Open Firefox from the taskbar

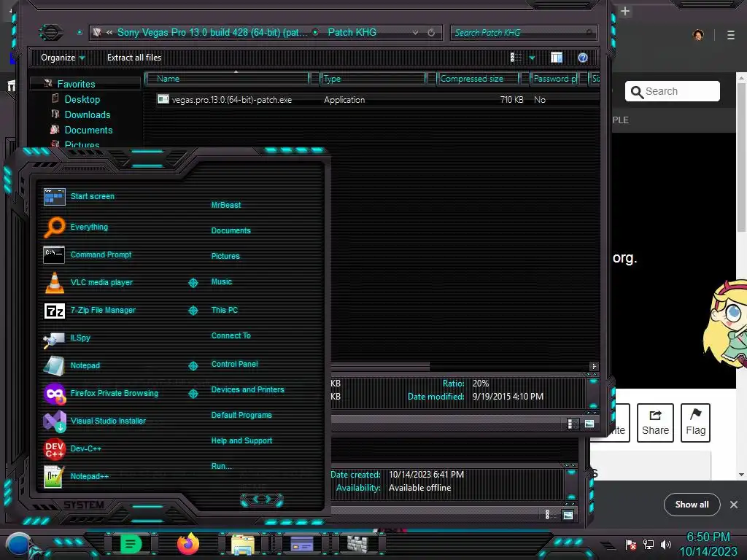point(187,544)
